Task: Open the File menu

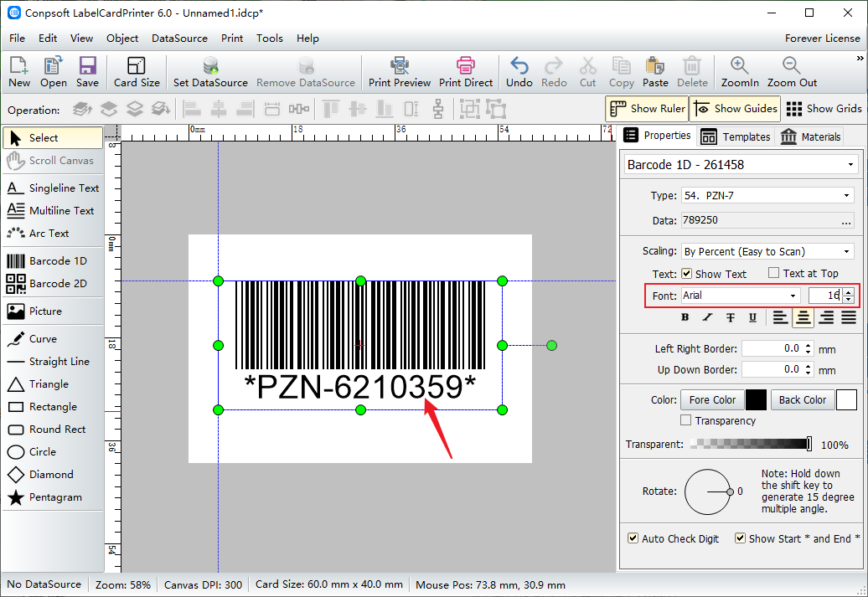Action: (17, 39)
